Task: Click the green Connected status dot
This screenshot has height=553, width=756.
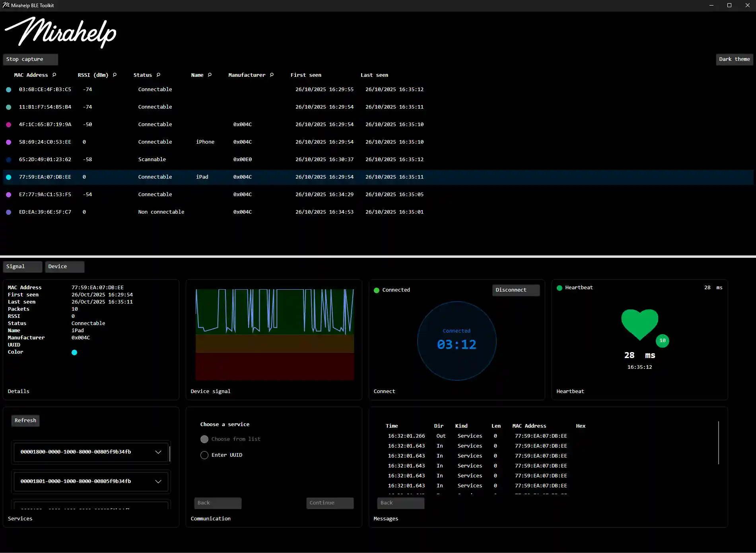Action: click(x=377, y=290)
